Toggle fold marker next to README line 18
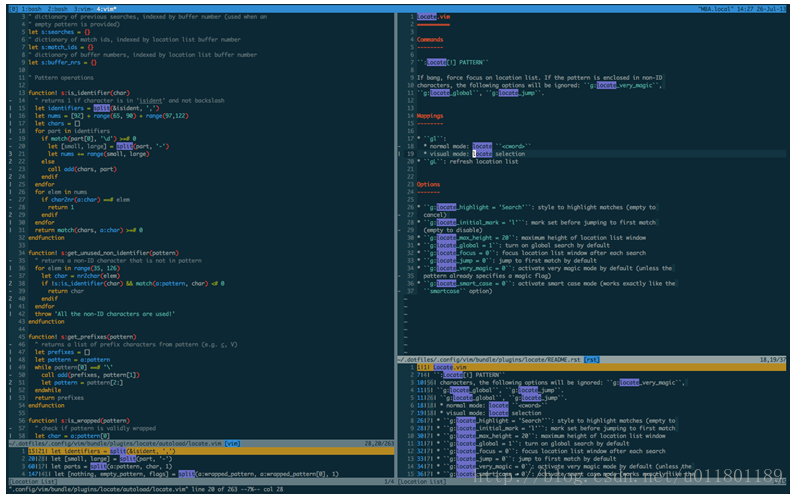795x496 pixels. [x=400, y=146]
